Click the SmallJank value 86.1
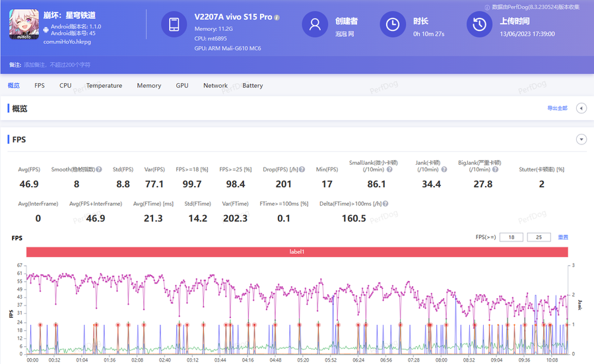 click(376, 184)
